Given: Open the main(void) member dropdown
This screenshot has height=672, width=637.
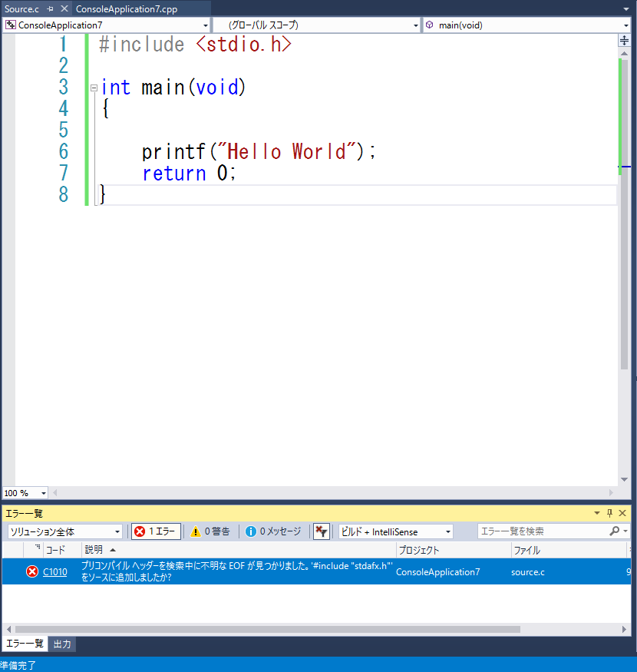Looking at the screenshot, I should click(x=526, y=25).
